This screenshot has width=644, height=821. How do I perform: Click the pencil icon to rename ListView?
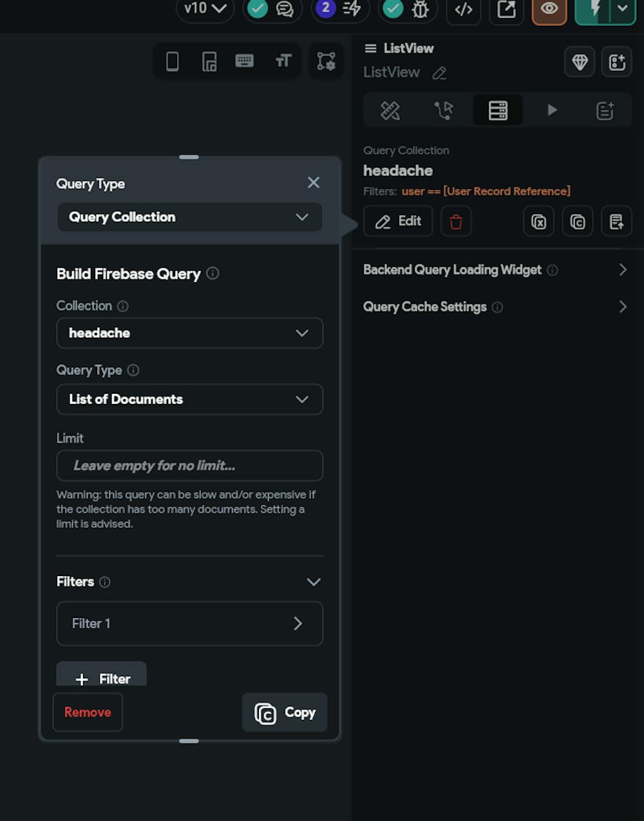pyautogui.click(x=439, y=73)
